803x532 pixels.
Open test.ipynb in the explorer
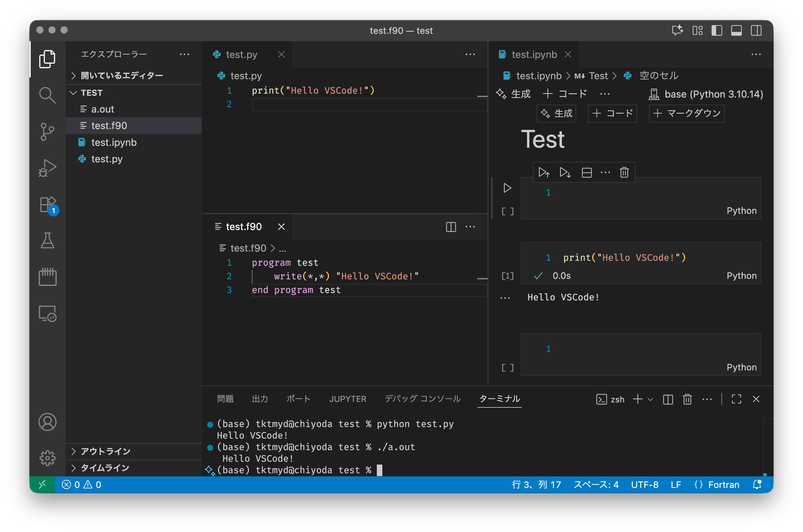(114, 142)
